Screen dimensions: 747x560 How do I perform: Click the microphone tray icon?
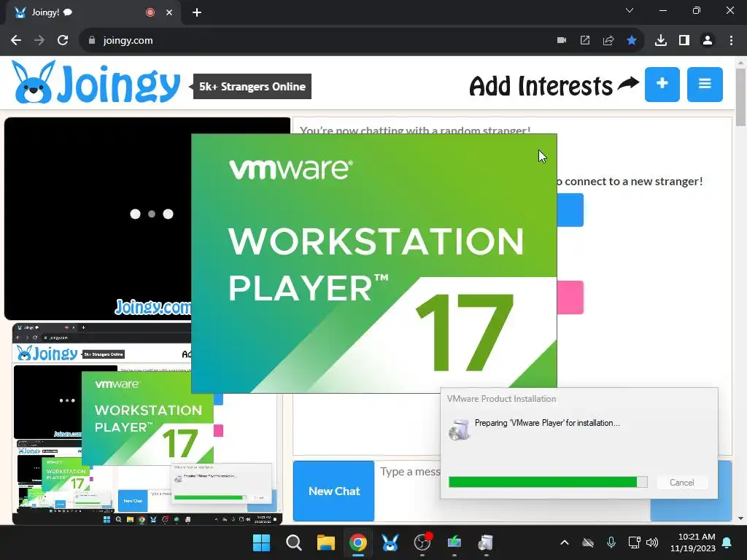tap(611, 542)
